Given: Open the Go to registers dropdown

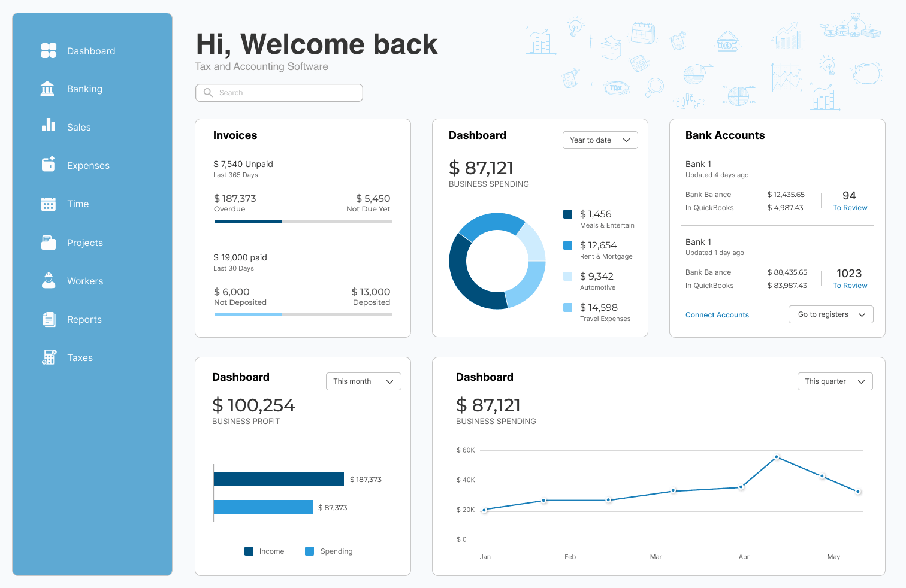Looking at the screenshot, I should coord(830,314).
